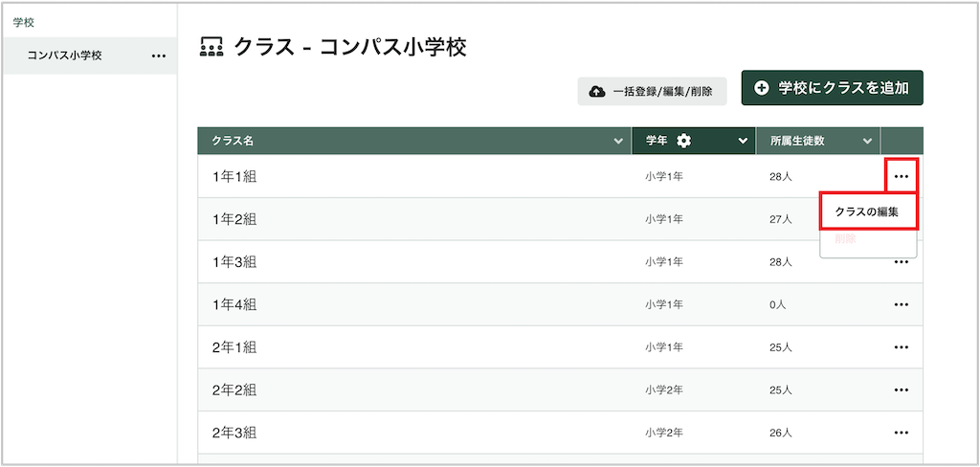Click the 1年2組 class row

560,219
